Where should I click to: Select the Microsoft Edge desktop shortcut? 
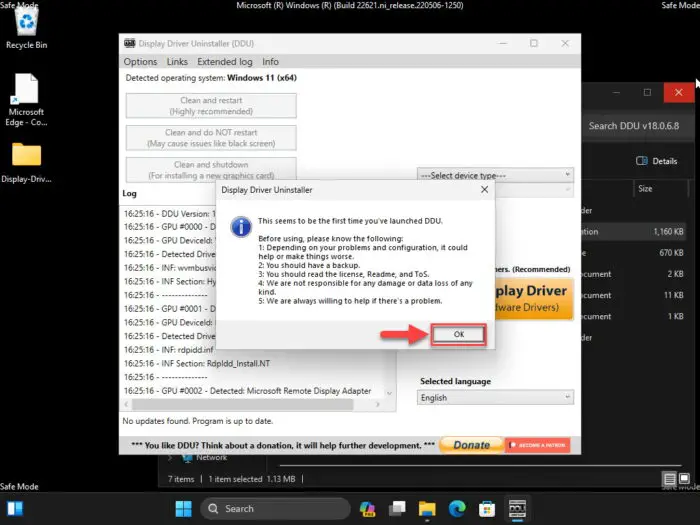pyautogui.click(x=26, y=100)
